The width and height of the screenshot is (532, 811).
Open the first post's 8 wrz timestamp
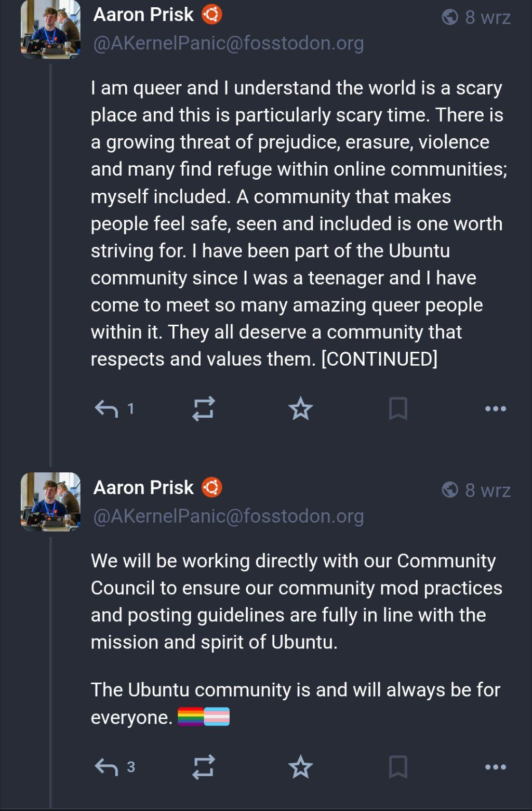[487, 18]
